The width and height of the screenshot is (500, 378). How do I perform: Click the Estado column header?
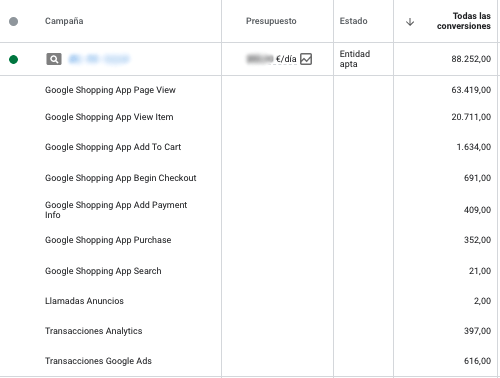tap(353, 21)
